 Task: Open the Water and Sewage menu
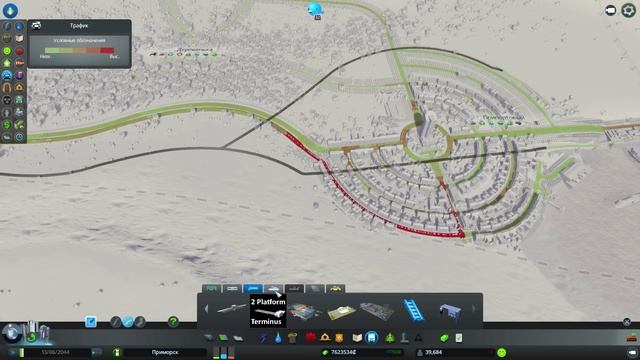(x=278, y=338)
